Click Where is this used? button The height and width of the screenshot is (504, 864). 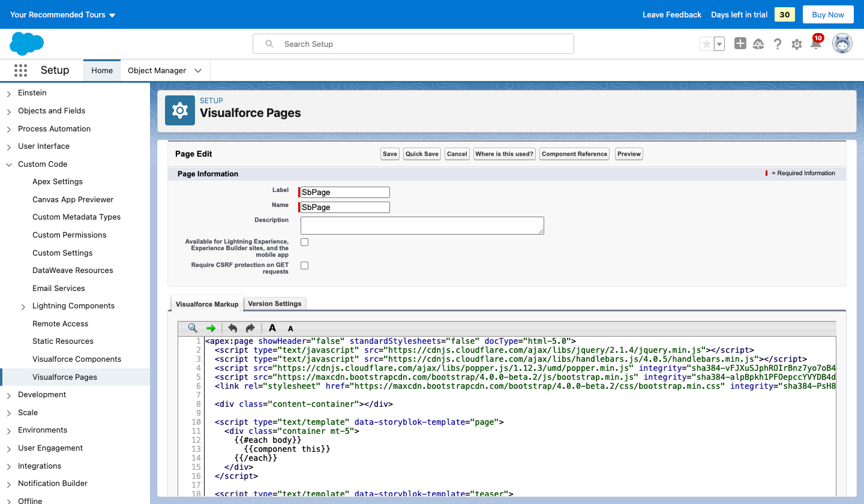[x=505, y=154]
